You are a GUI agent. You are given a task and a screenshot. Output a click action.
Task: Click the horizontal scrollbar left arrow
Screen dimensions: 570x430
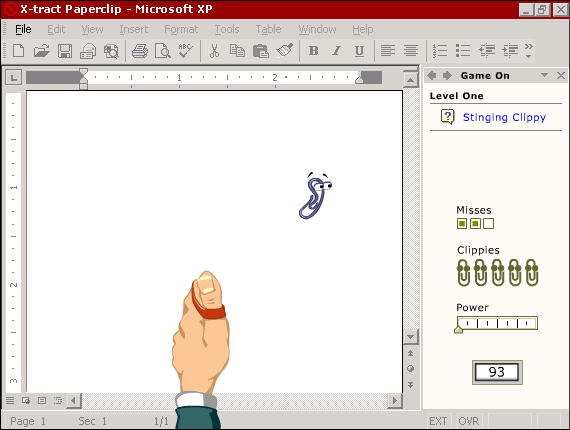(74, 401)
